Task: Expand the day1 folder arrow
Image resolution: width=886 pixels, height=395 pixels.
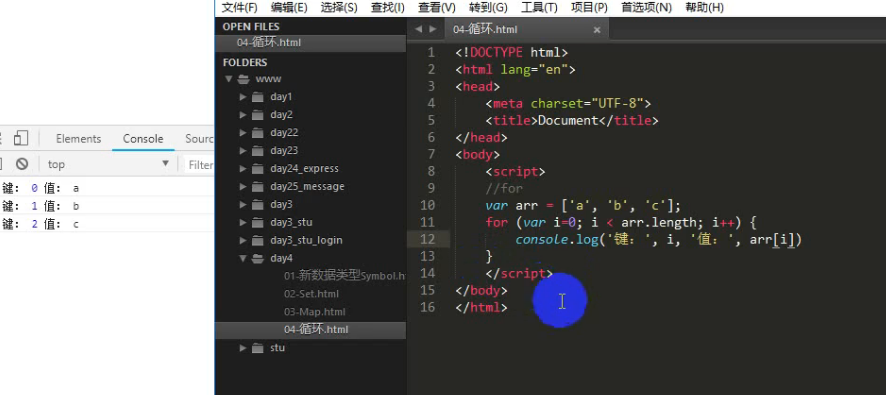Action: click(242, 97)
